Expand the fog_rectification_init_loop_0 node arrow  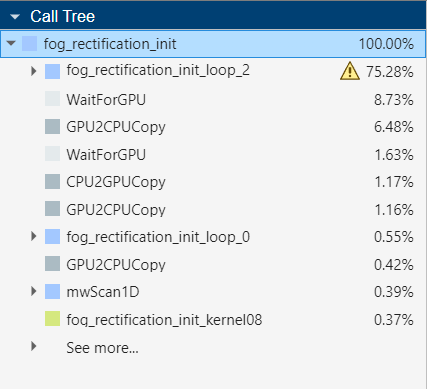point(33,236)
